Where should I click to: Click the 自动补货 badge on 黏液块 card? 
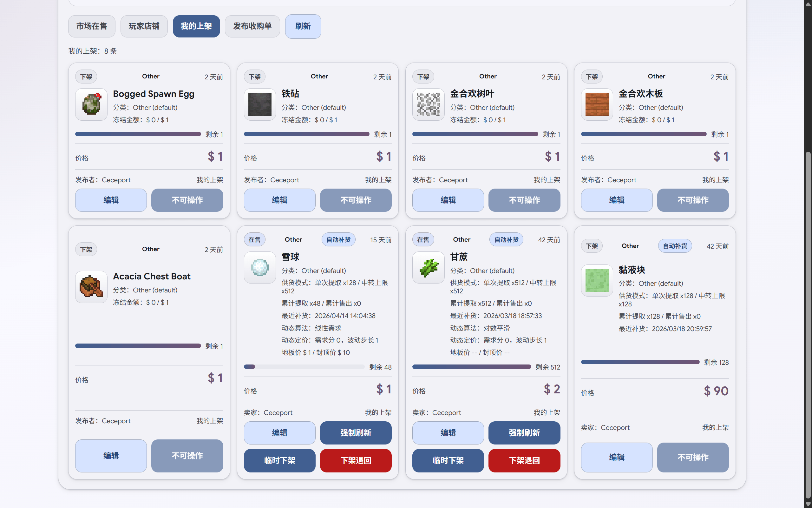(675, 246)
